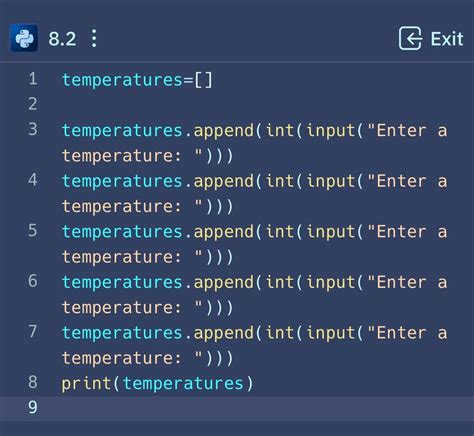
Task: Place cursor on highlighted empty line 9
Action: click(237, 408)
